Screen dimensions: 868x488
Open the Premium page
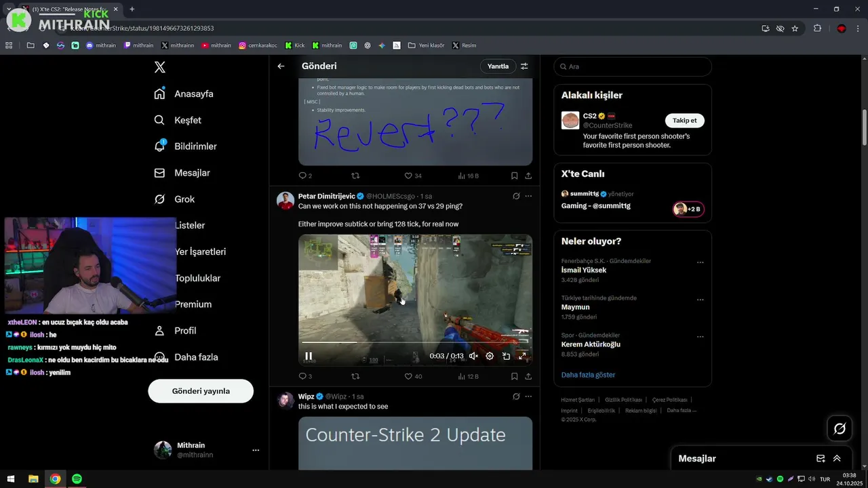click(x=193, y=304)
